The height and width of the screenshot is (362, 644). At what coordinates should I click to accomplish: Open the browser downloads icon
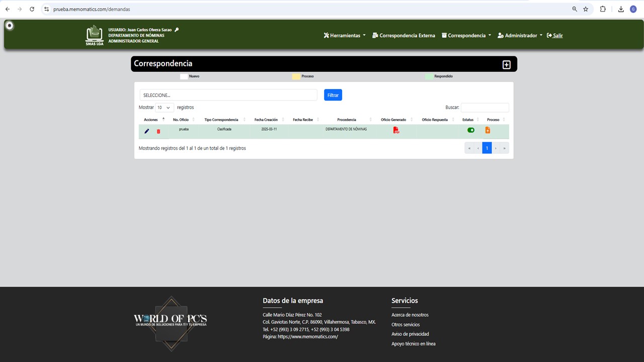621,9
